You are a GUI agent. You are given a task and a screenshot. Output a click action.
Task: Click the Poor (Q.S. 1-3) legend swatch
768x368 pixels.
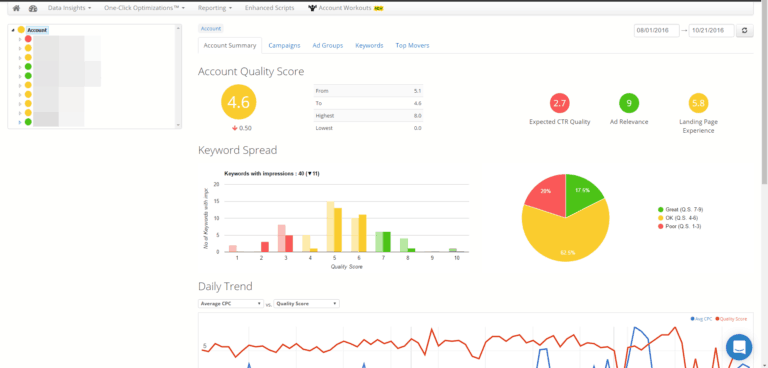(661, 226)
